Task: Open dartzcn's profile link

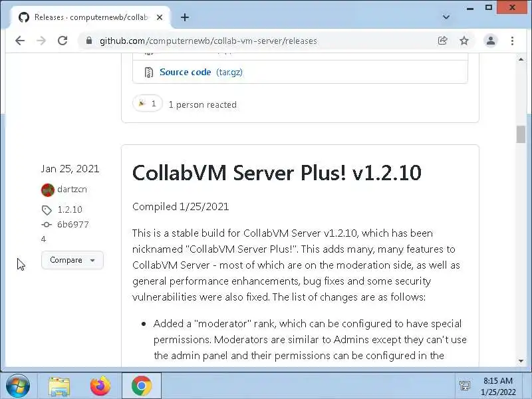Action: point(72,190)
